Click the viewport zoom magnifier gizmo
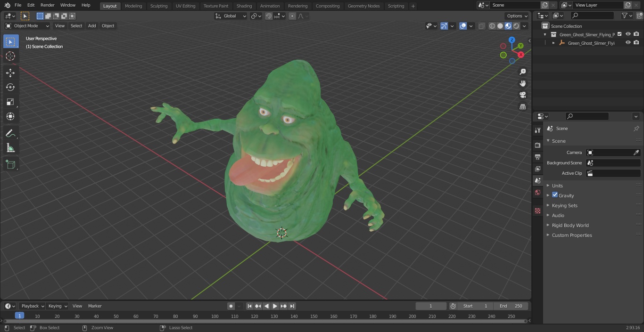 (522, 72)
